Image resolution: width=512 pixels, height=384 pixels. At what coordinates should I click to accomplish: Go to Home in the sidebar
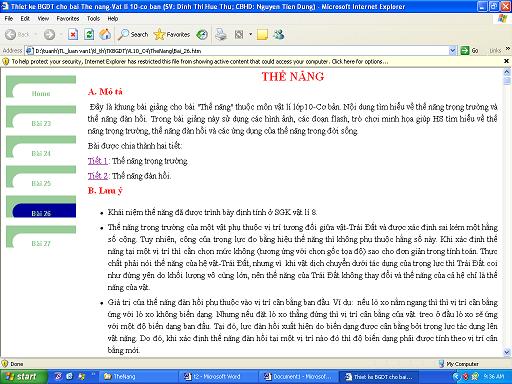point(41,93)
